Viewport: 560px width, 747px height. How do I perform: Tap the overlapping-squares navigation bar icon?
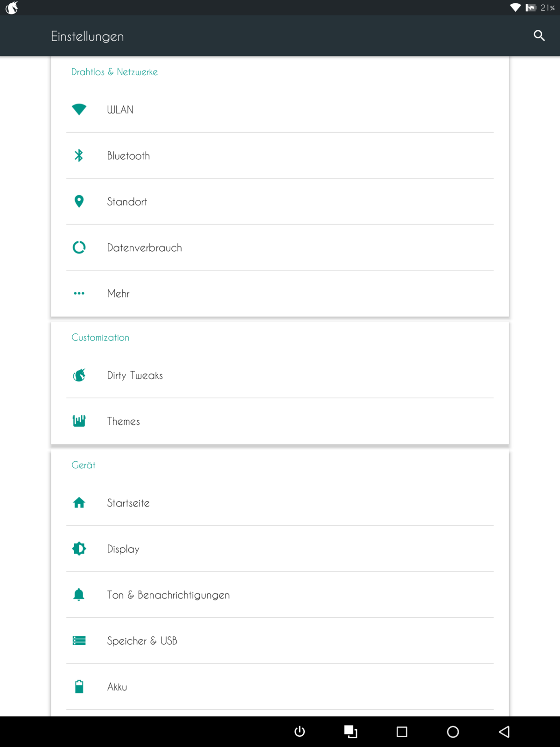tap(350, 732)
